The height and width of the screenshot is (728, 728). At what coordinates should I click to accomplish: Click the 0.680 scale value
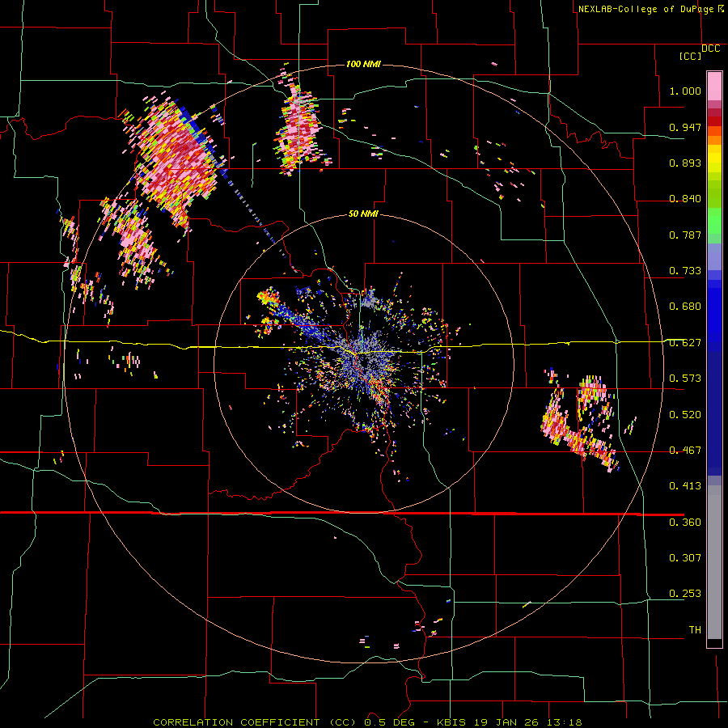pos(685,307)
